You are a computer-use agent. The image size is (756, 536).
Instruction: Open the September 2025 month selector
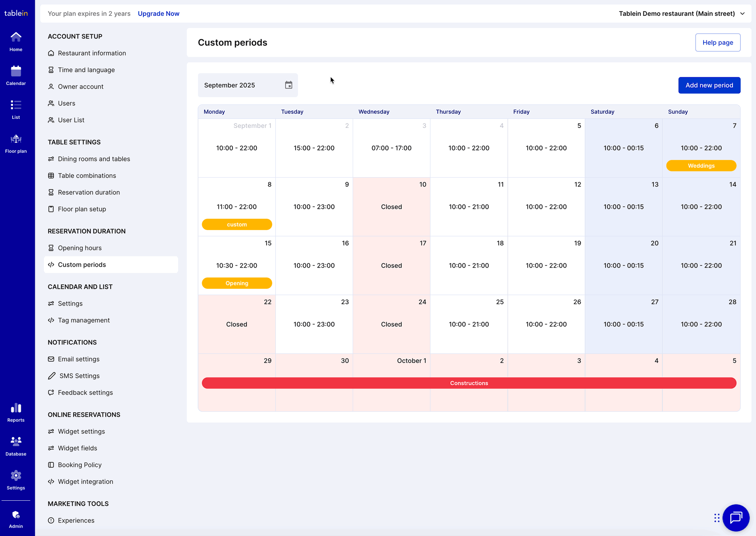(248, 85)
